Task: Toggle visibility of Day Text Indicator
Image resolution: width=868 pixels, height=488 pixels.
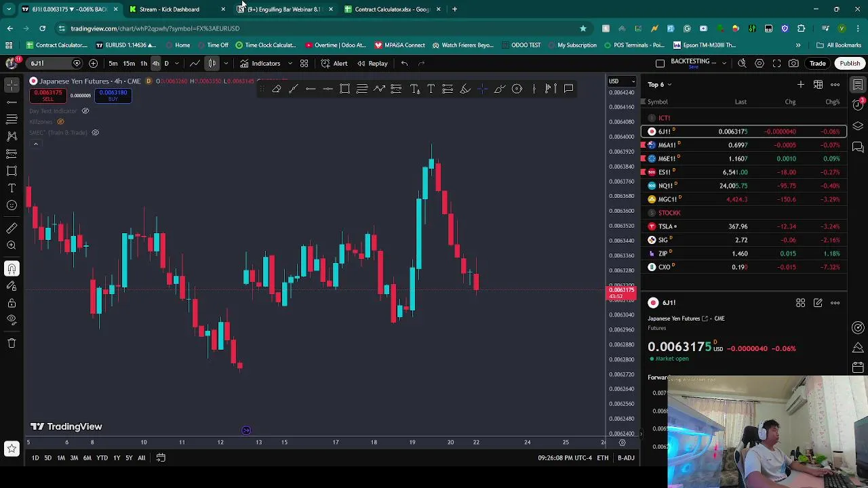Action: [85, 110]
